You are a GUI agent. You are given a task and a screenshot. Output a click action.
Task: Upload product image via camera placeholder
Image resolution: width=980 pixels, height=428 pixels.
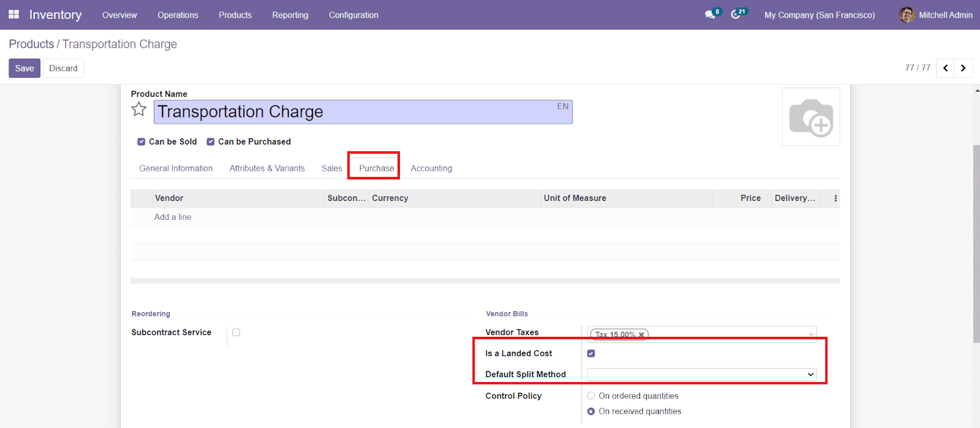[811, 117]
